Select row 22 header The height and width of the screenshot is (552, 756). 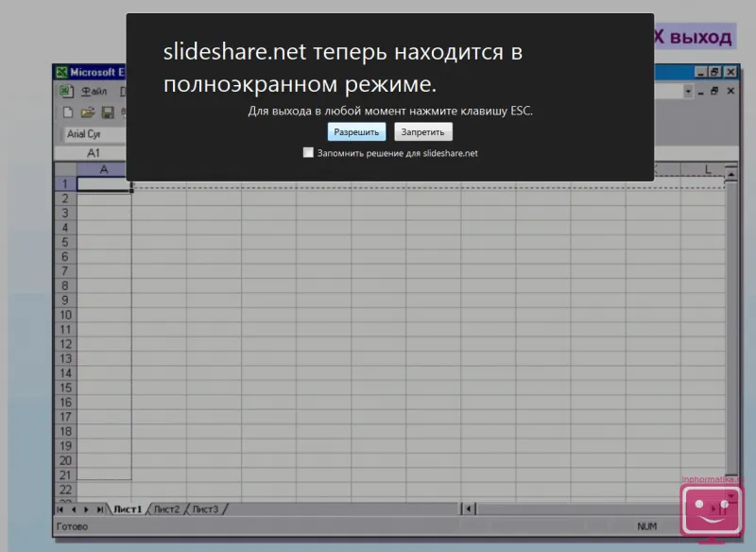pos(65,490)
